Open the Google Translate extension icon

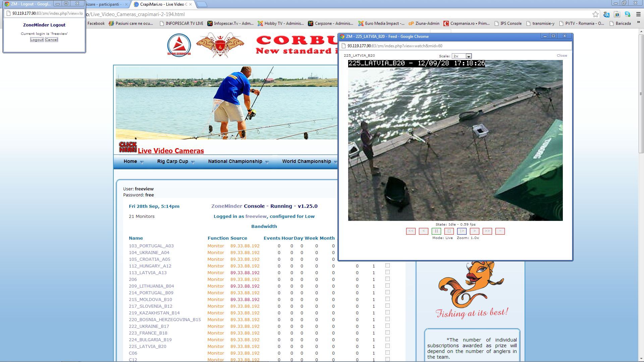coord(606,14)
